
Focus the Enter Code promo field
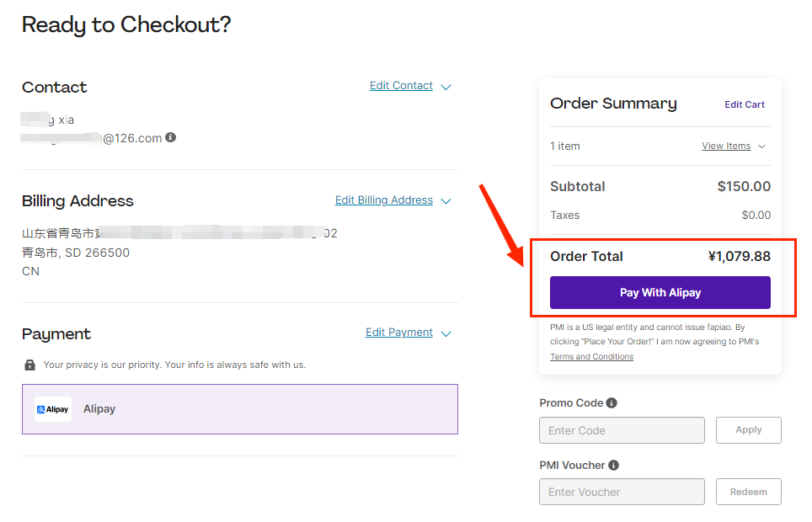click(x=622, y=430)
